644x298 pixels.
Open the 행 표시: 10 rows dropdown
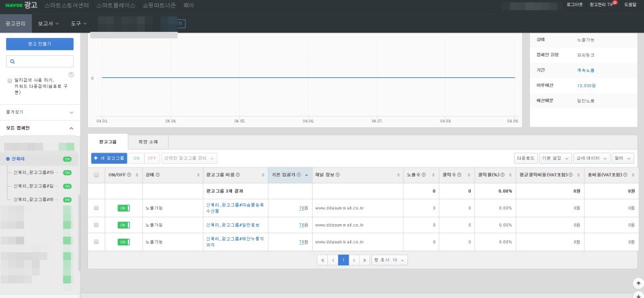click(389, 260)
